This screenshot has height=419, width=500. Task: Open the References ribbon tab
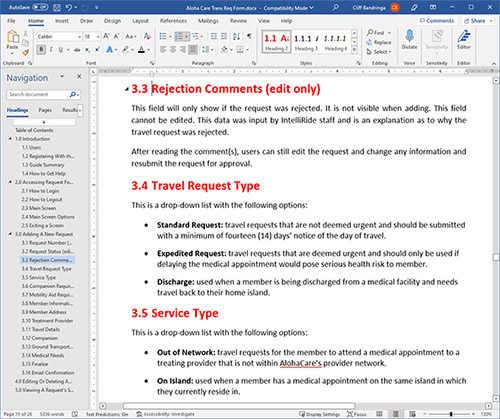(173, 21)
